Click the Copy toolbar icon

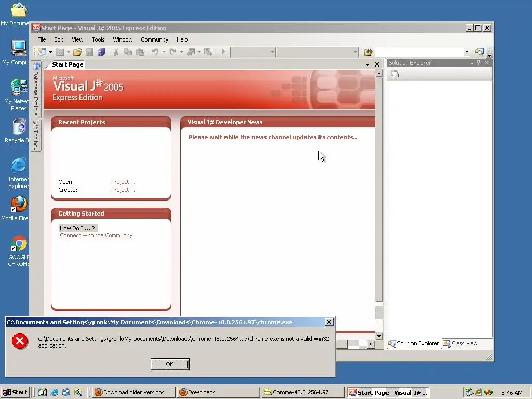128,52
